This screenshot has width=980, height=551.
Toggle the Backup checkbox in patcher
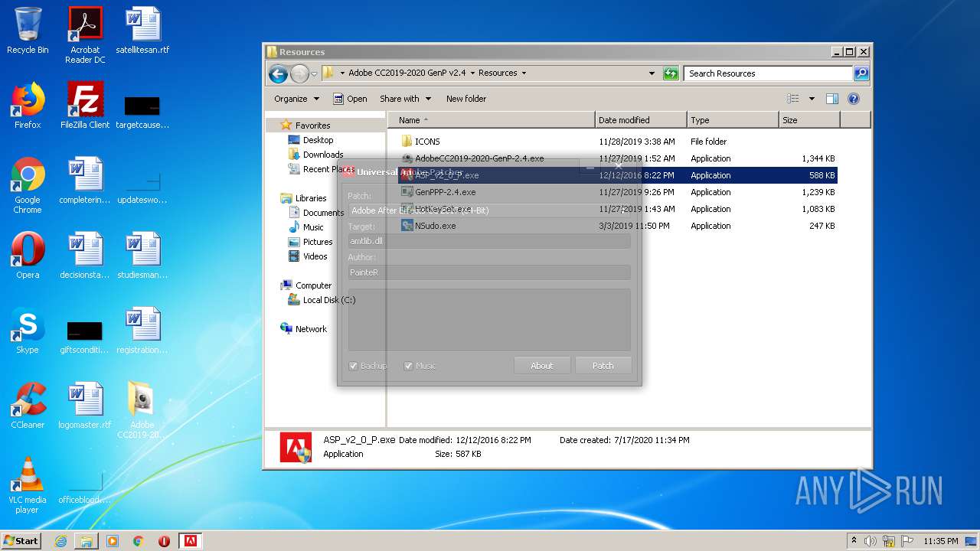354,366
